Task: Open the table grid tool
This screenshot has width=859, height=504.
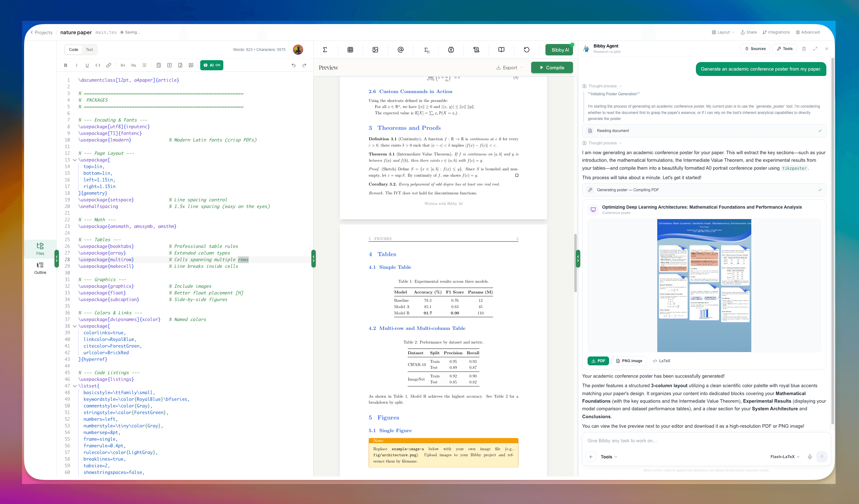Action: tap(350, 50)
